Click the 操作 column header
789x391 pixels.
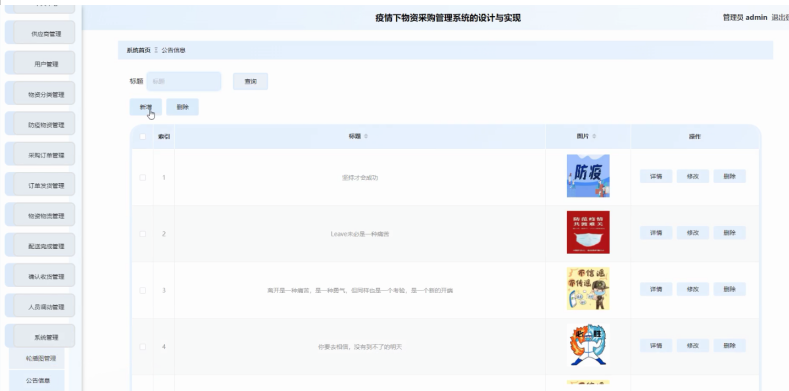click(694, 136)
